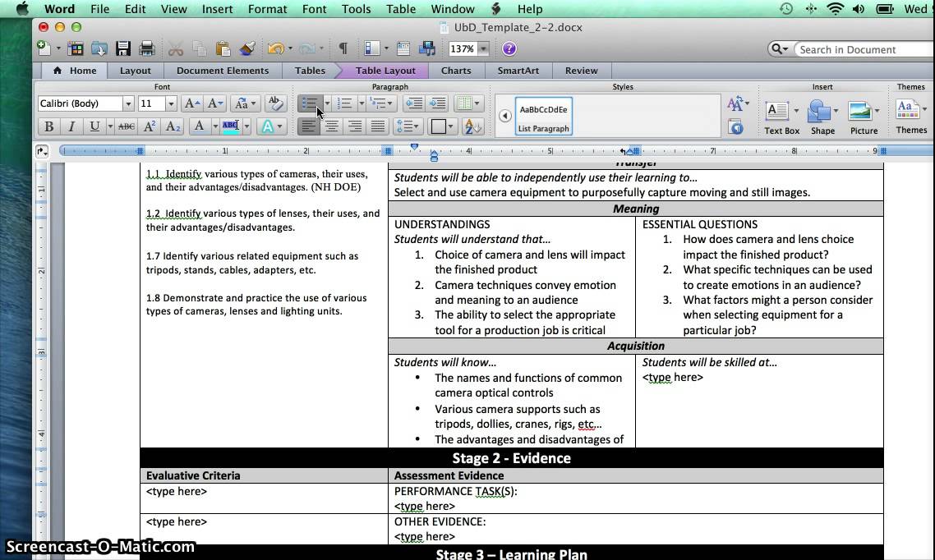Open the SmartArt tab
The image size is (935, 560).
point(518,71)
